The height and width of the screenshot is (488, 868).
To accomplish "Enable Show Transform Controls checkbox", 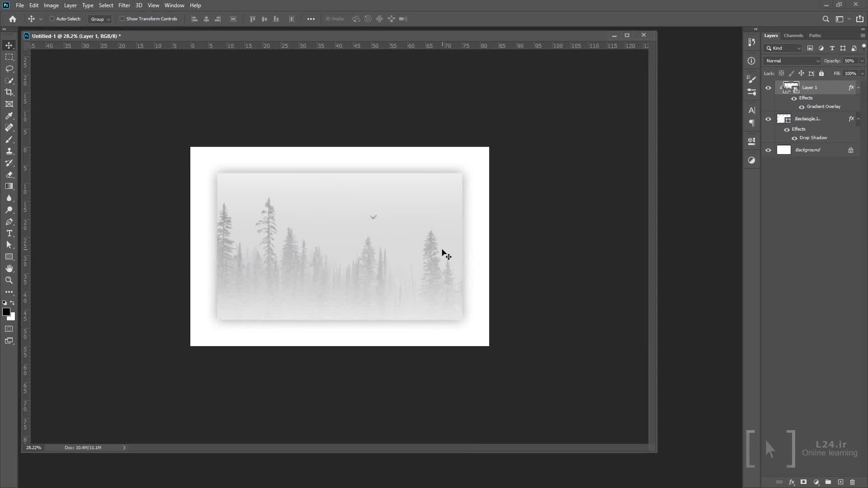I will [122, 19].
